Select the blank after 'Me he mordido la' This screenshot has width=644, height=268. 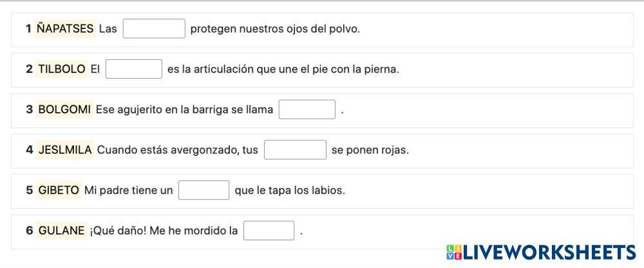(269, 231)
